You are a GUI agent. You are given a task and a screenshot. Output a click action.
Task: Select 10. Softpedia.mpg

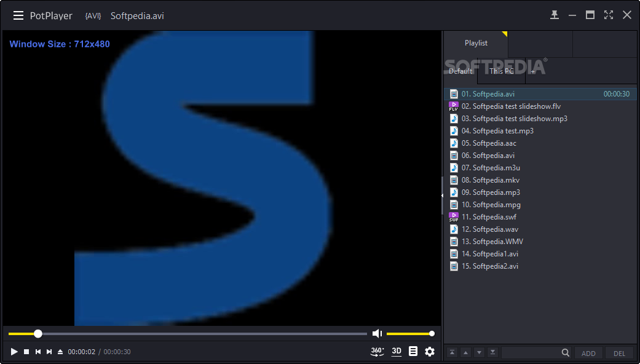(x=540, y=205)
